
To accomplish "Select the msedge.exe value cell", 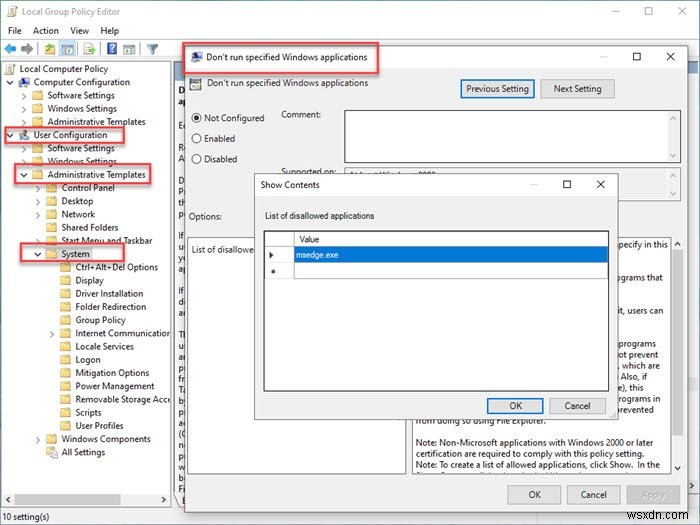I will click(451, 255).
